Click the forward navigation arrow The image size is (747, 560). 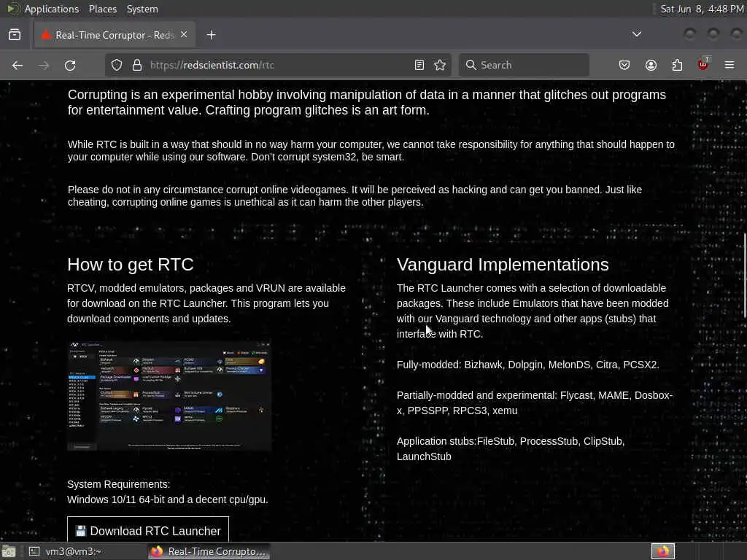[44, 65]
